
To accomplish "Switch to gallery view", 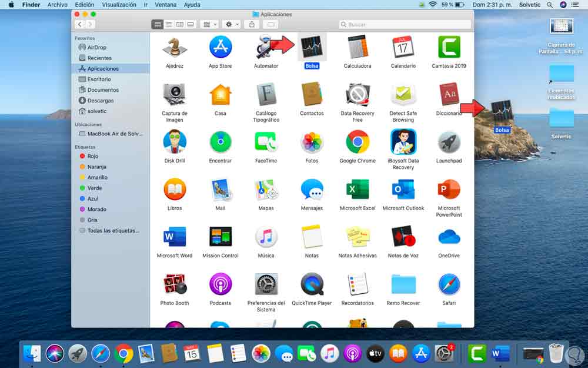I will click(x=190, y=24).
